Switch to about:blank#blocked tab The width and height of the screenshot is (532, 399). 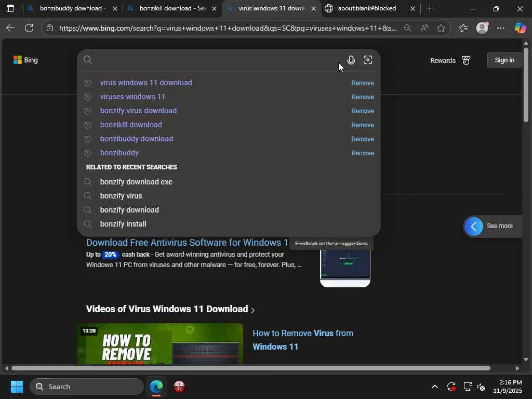click(x=367, y=8)
